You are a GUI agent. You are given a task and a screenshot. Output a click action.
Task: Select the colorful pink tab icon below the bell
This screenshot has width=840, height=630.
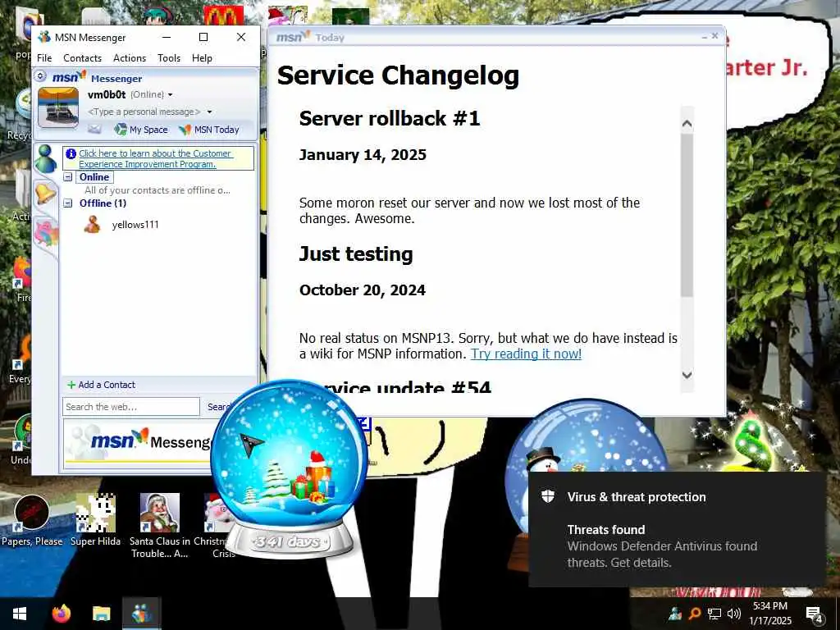(x=46, y=234)
